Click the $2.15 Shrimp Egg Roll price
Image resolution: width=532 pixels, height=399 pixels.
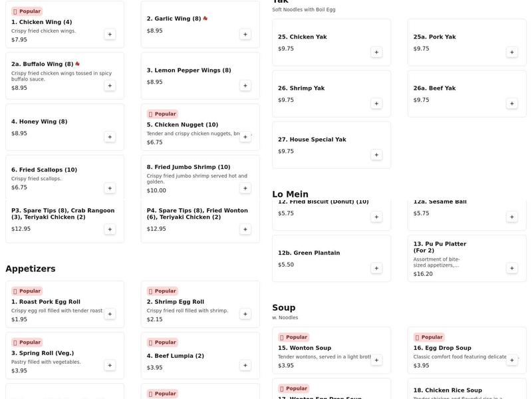click(154, 319)
